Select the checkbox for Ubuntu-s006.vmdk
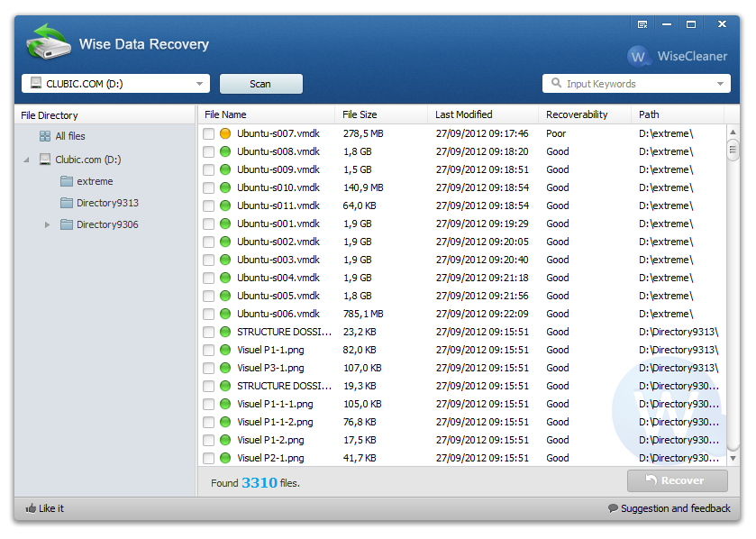Screen dimensions: 756x539 209,314
